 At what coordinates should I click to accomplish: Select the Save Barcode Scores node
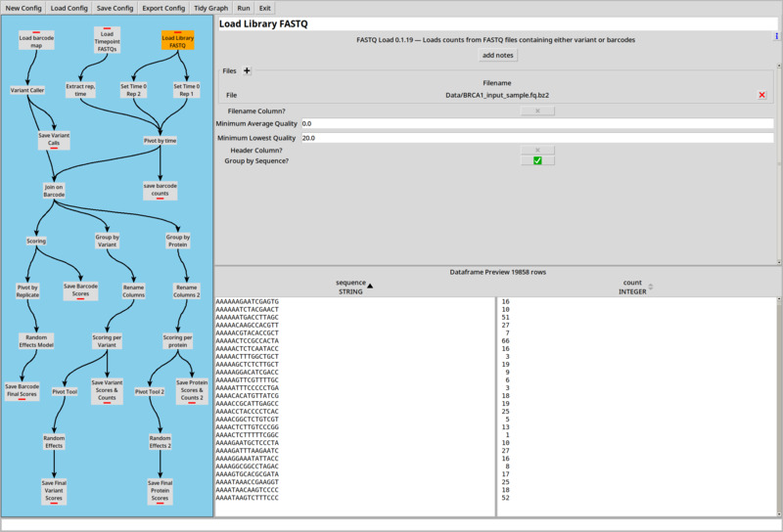point(80,289)
